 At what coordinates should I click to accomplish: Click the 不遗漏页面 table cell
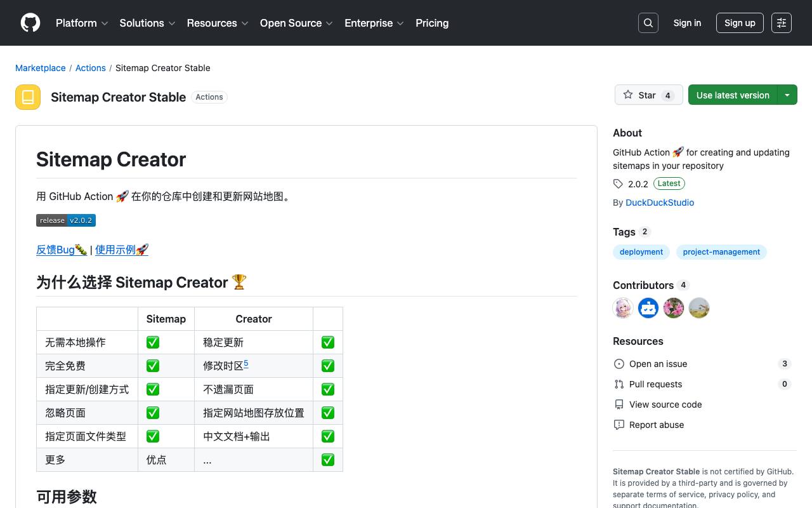(x=254, y=389)
